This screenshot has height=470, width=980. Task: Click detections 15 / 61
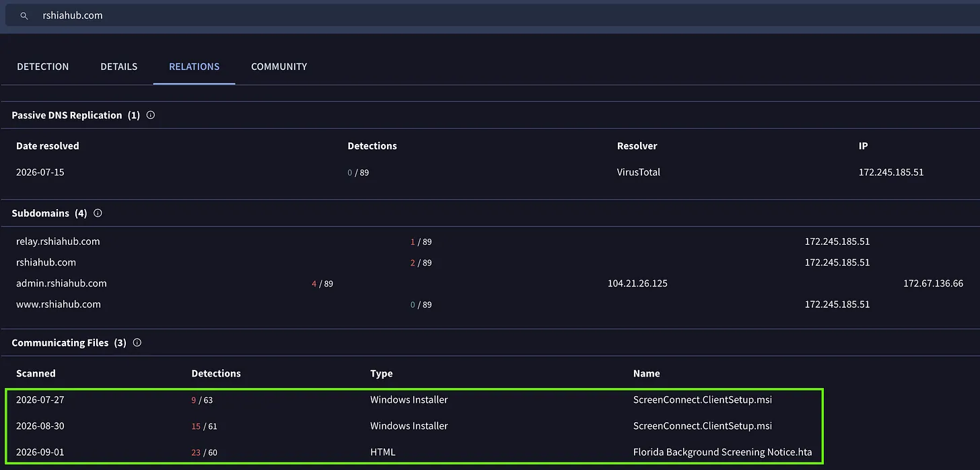click(x=205, y=426)
